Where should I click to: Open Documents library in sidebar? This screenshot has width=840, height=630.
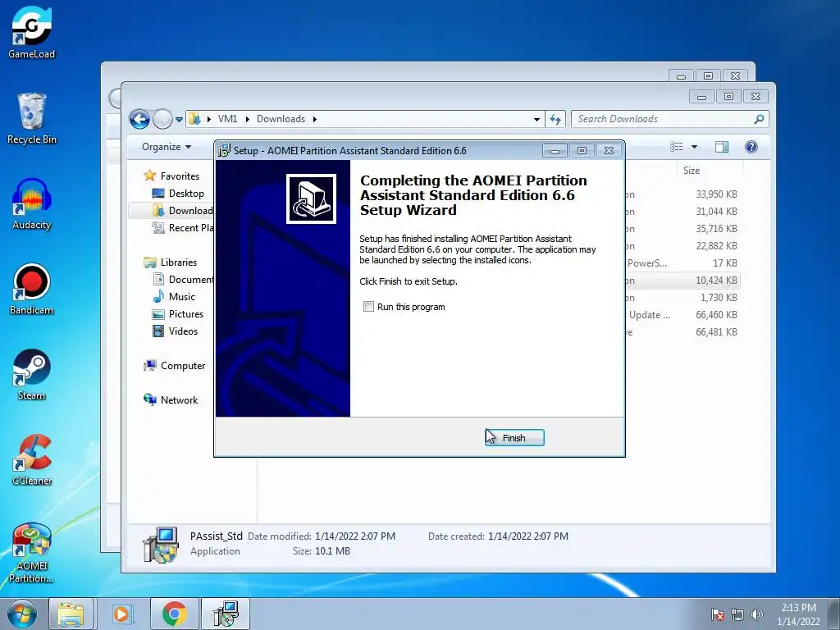tap(183, 279)
